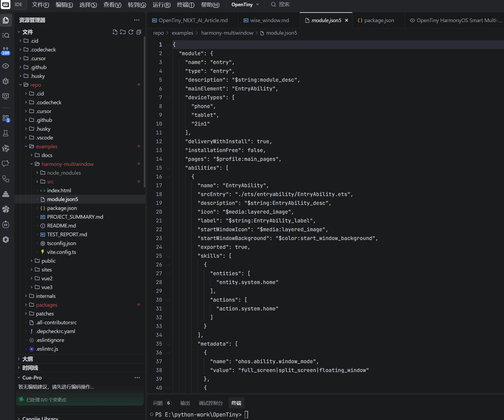Open extensions icon with badge 1
This screenshot has width=504, height=420.
coord(6,118)
